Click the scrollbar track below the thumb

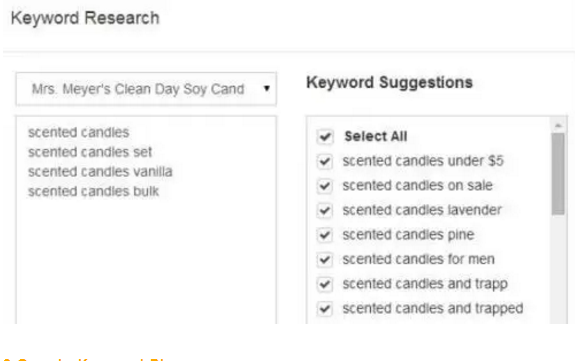(x=558, y=270)
